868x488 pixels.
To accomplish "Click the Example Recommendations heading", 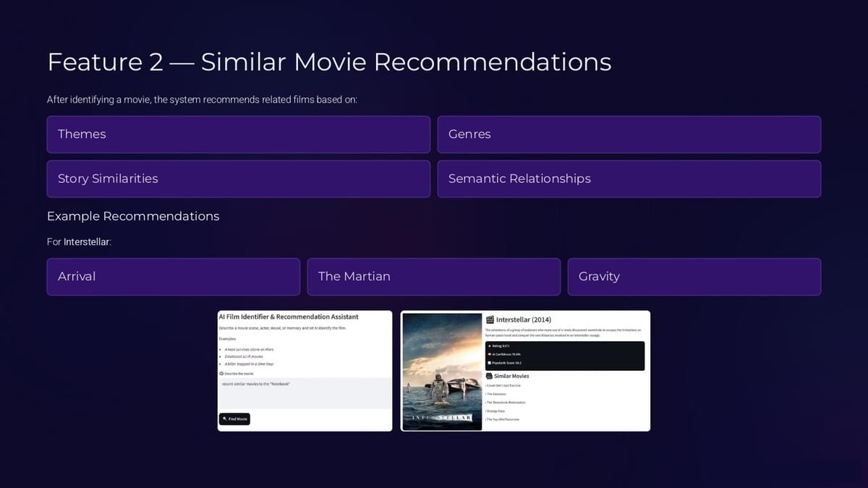I will coord(133,216).
